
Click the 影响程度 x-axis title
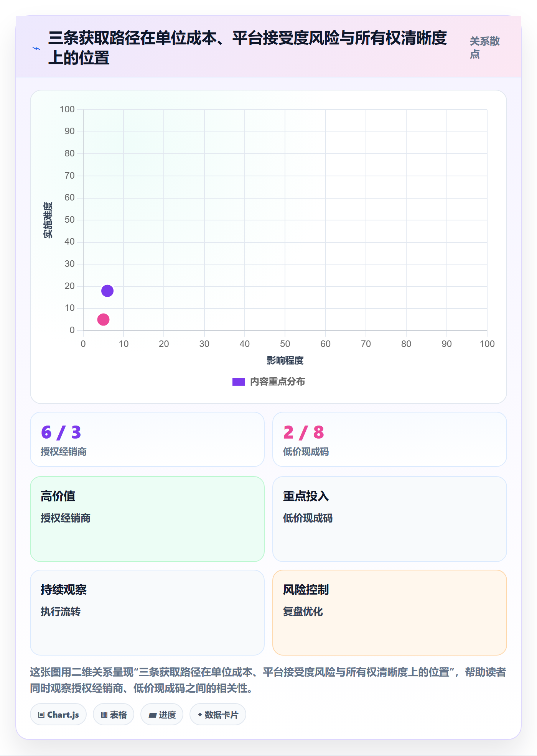point(285,360)
